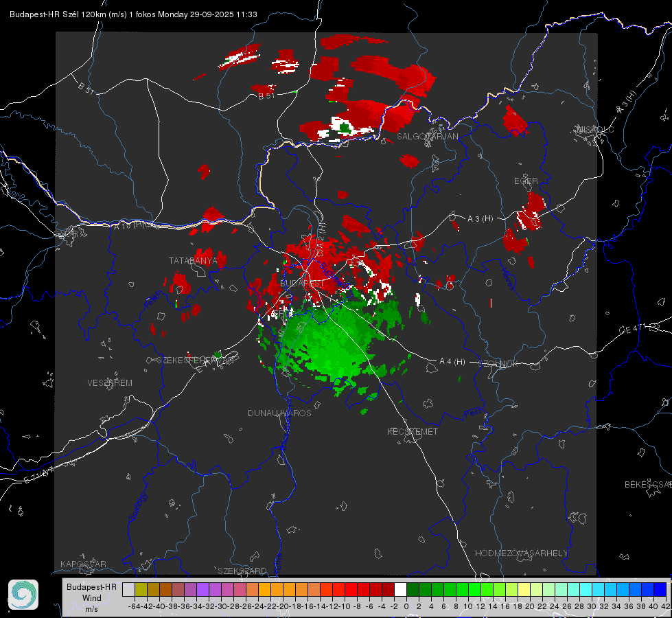The height and width of the screenshot is (618, 672).
Task: Click the 'B 51' road label near the top center
Action: coord(266,96)
